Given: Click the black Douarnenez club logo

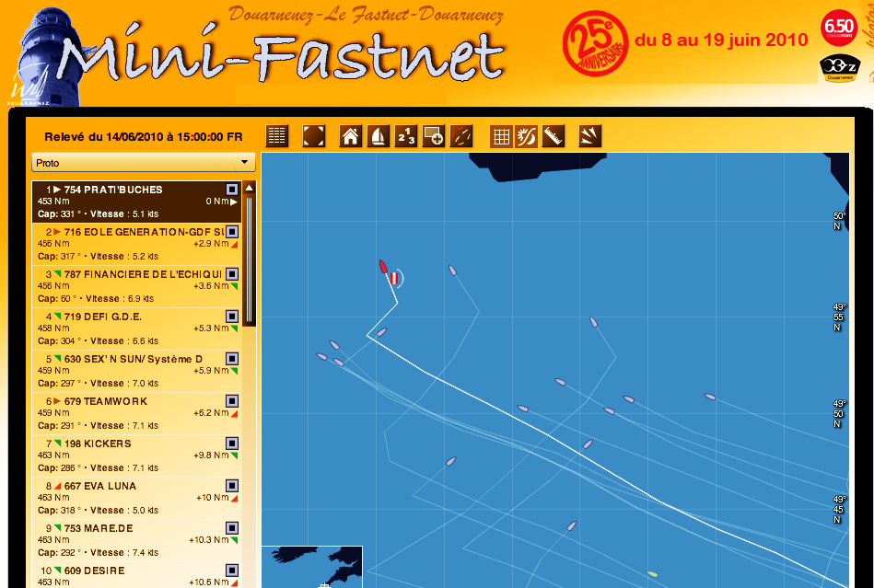Looking at the screenshot, I should pyautogui.click(x=840, y=68).
